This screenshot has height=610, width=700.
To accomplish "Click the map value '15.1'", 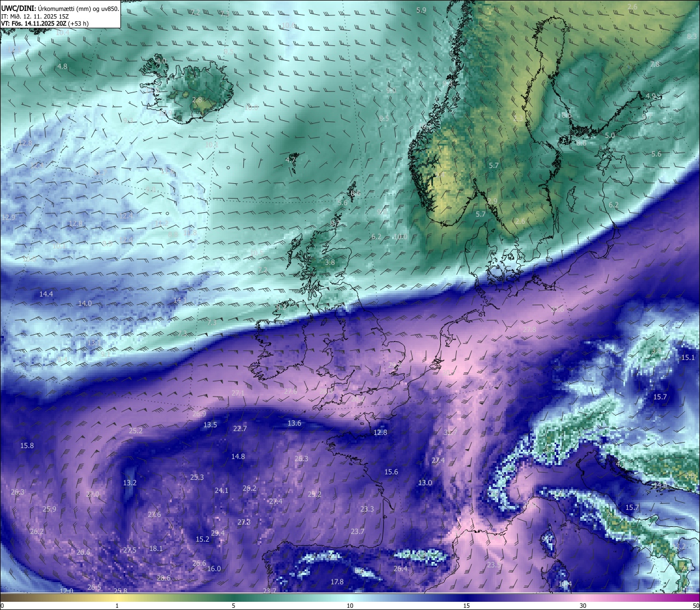I will pyautogui.click(x=687, y=357).
